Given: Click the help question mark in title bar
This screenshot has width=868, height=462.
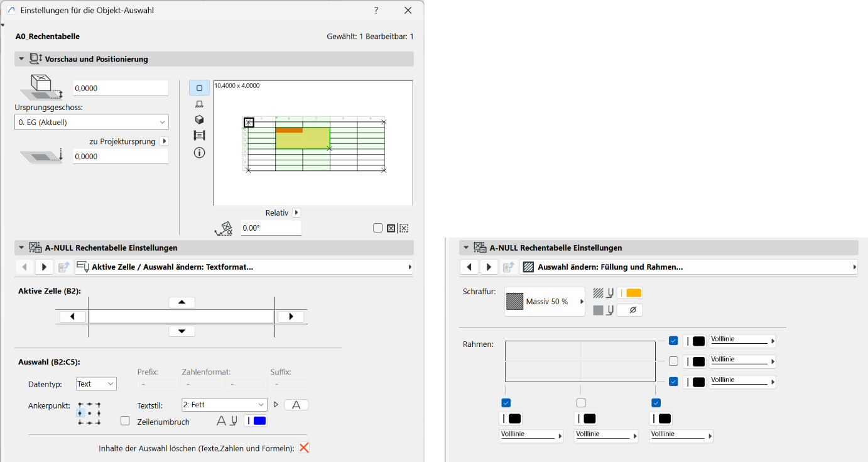Looking at the screenshot, I should (376, 11).
